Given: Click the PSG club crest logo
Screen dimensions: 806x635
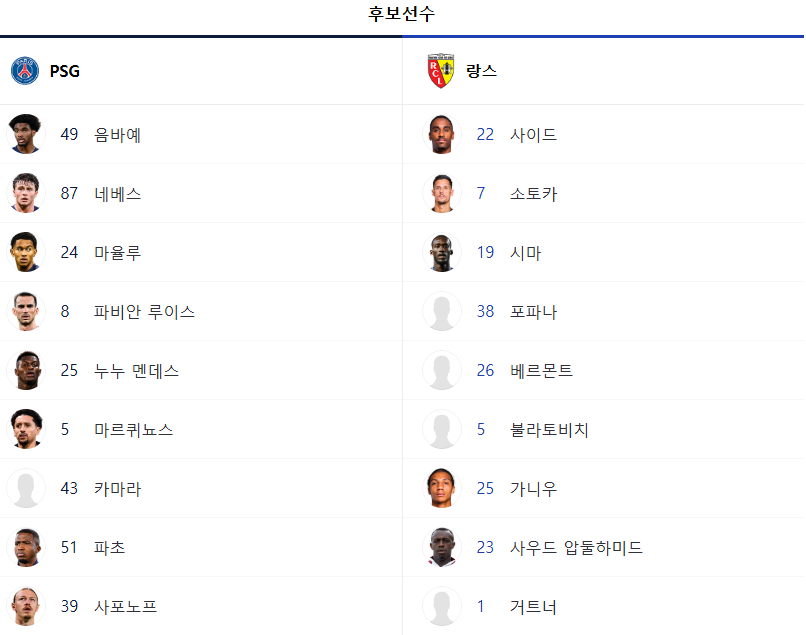Looking at the screenshot, I should coord(25,71).
